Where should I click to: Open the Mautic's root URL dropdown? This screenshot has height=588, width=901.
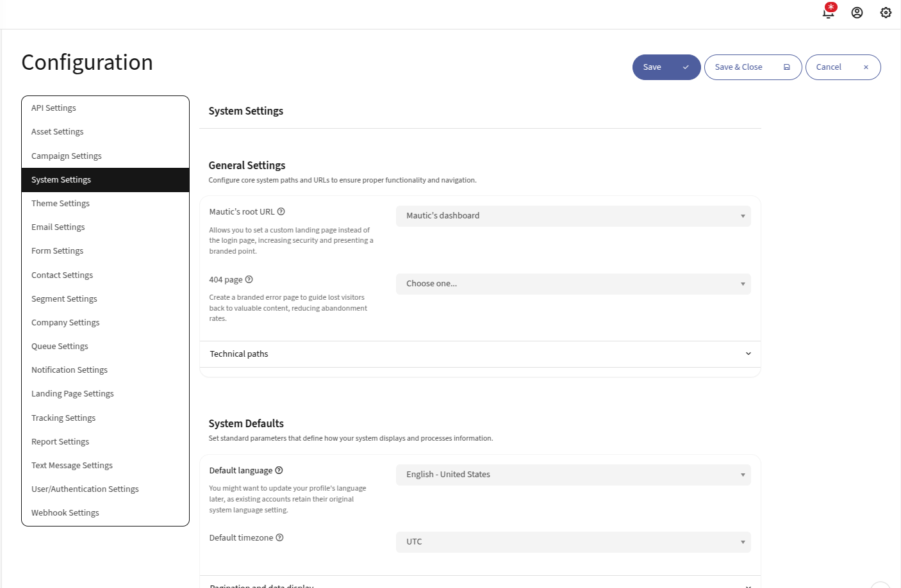(572, 216)
